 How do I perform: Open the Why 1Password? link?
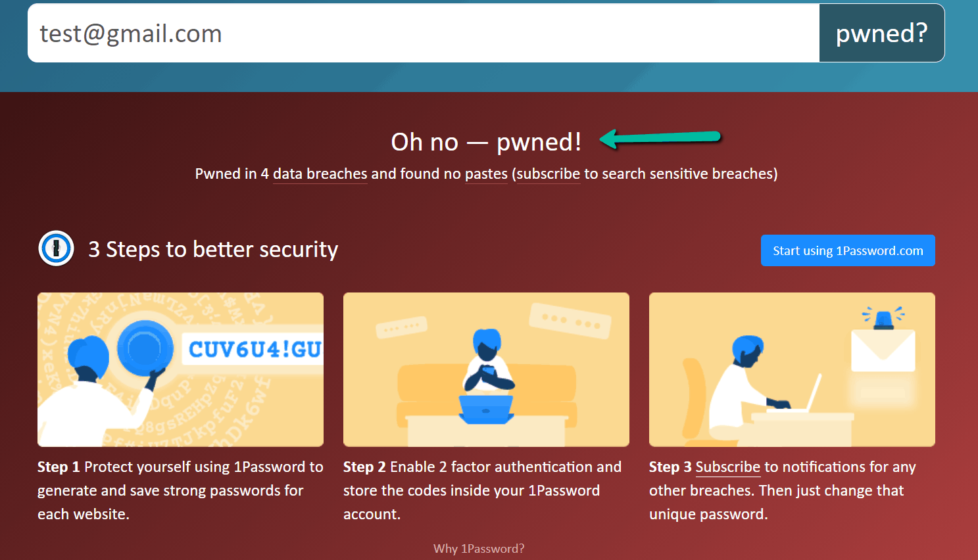click(x=479, y=548)
